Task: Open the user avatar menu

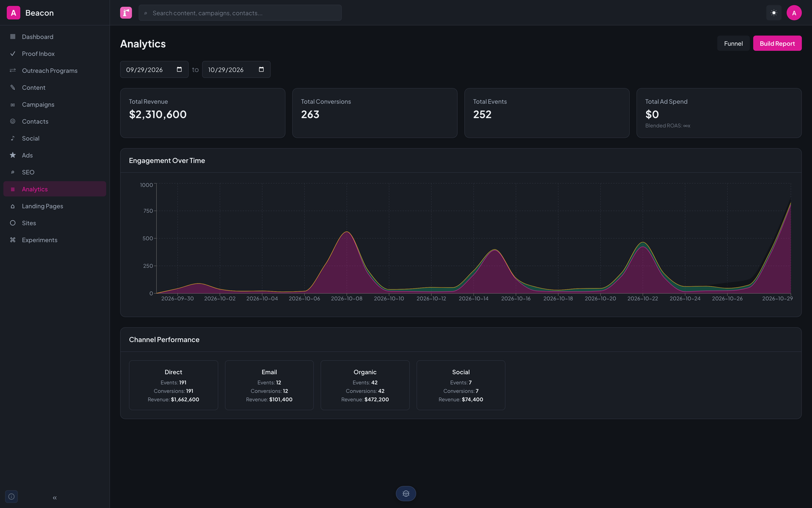Action: pos(794,12)
